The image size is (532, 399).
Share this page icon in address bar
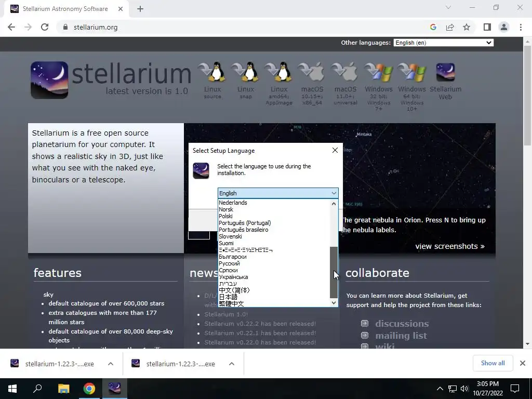click(x=450, y=27)
